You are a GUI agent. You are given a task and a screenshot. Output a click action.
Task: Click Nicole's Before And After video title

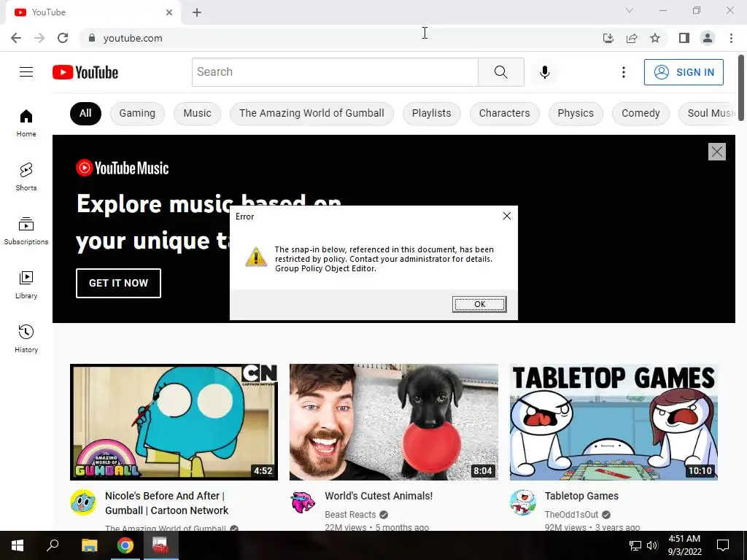[x=167, y=503]
